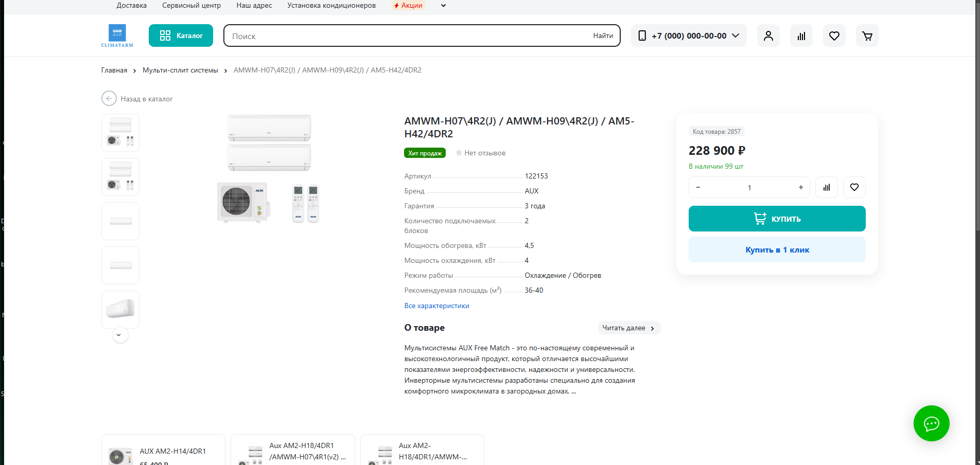The height and width of the screenshot is (465, 980).
Task: Click the CLIMATARM logo
Action: coord(117,35)
